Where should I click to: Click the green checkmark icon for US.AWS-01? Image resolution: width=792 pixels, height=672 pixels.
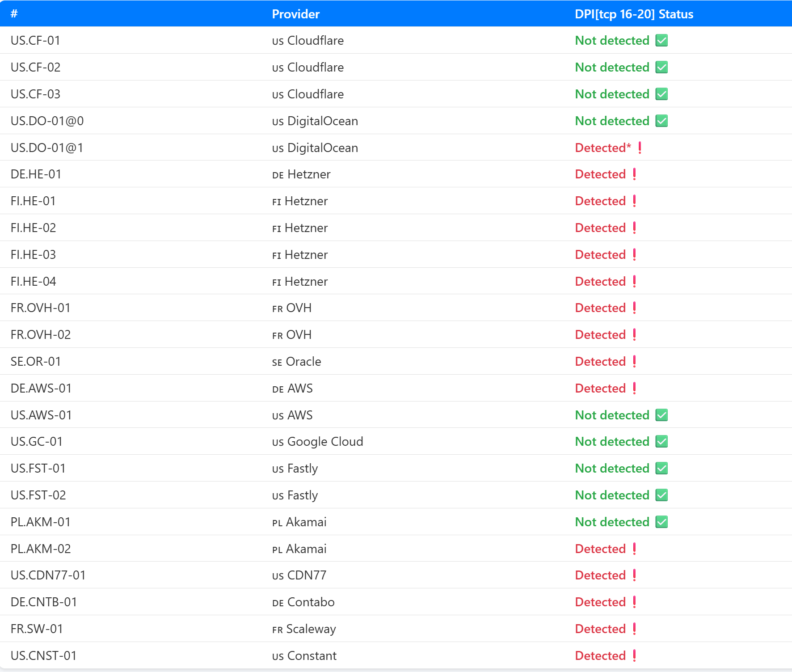[661, 415]
